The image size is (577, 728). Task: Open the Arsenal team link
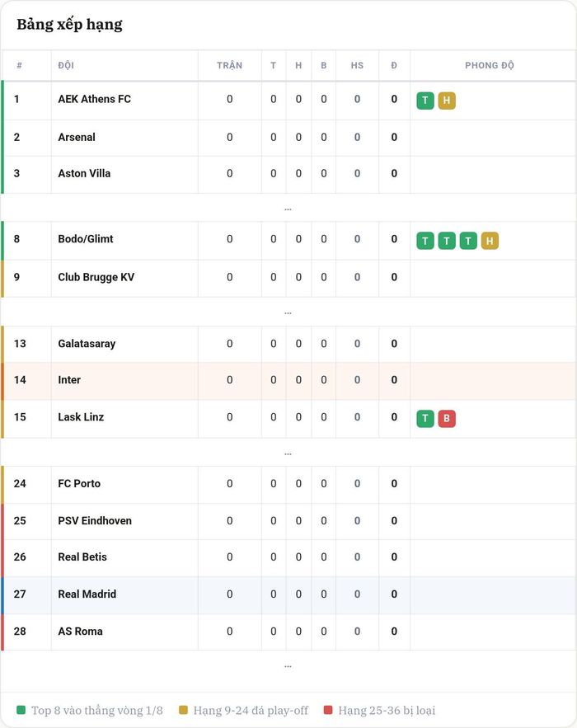coord(77,138)
